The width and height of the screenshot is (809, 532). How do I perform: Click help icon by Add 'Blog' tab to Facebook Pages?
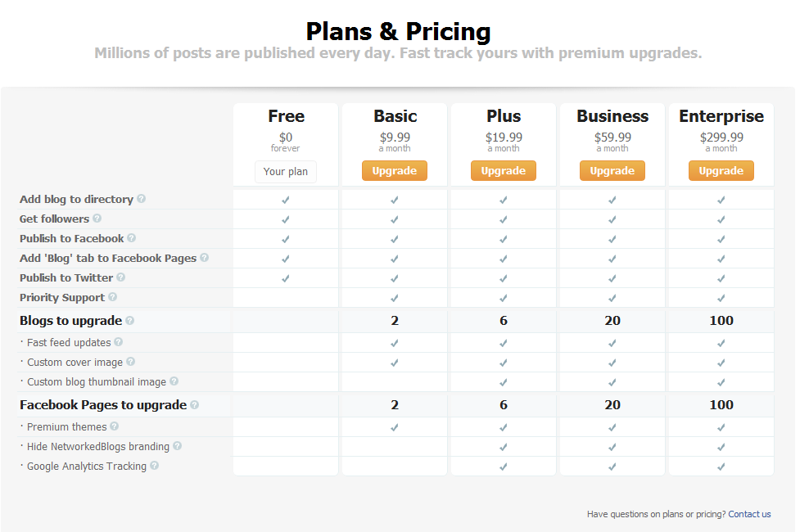coord(205,257)
